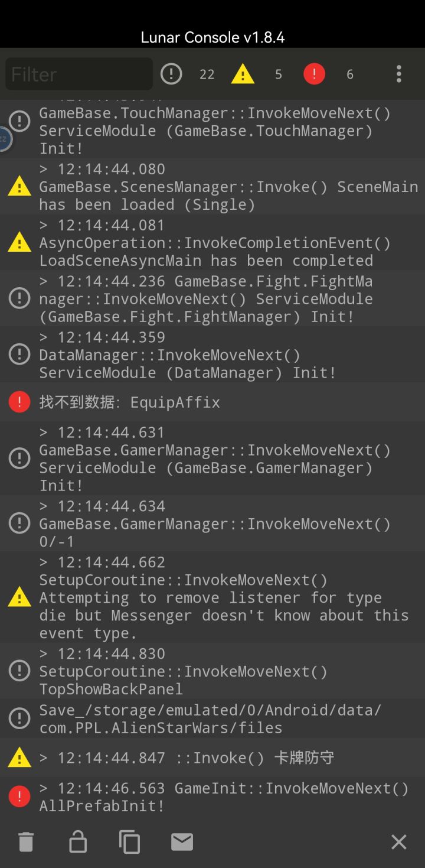
Task: Open the Save_/storage path log entry
Action: 212,719
